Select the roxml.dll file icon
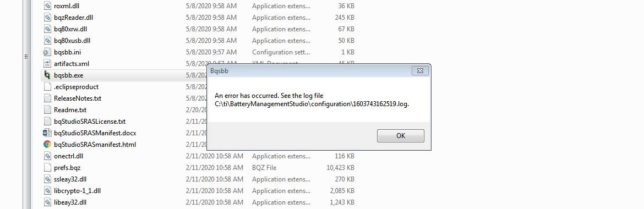644x209 pixels. point(47,6)
